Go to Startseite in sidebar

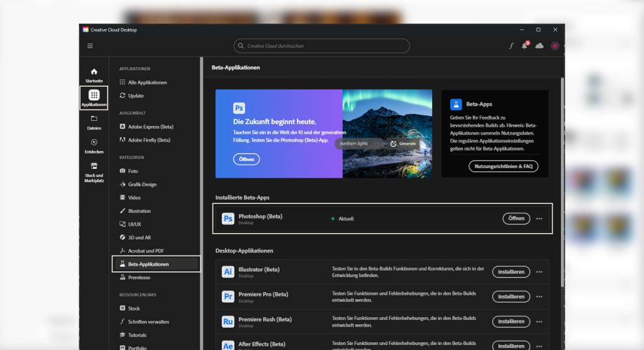point(94,76)
